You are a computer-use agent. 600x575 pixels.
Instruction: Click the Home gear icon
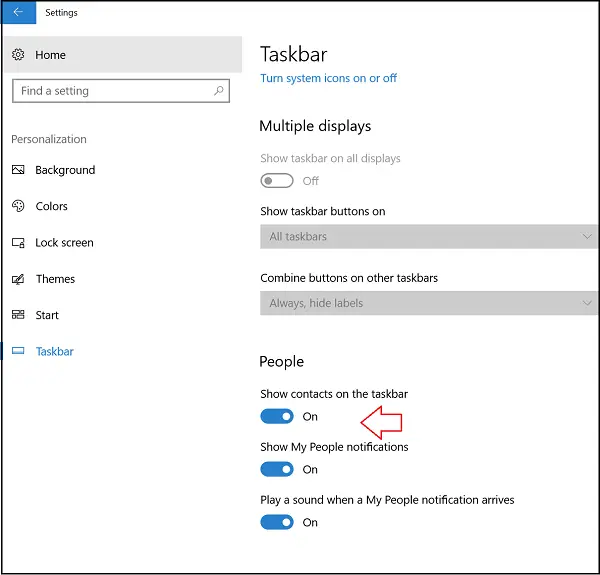click(x=18, y=55)
